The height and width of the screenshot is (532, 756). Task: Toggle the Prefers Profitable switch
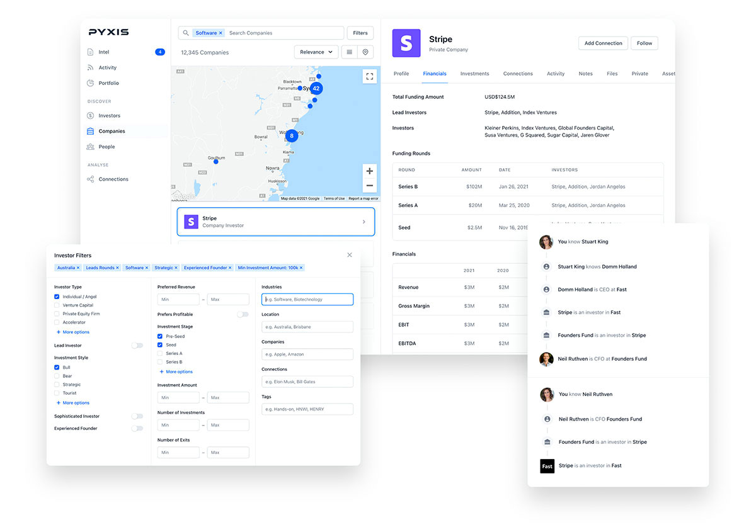243,314
